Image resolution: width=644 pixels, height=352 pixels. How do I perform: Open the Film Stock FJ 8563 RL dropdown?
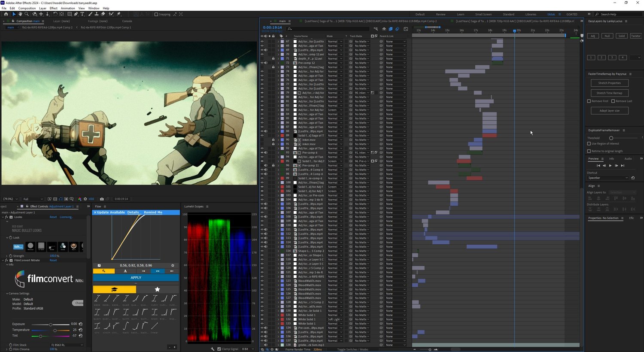coord(67,345)
